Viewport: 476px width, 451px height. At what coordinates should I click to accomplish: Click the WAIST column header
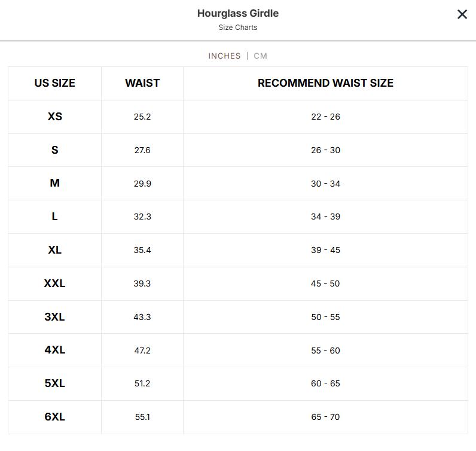click(x=142, y=83)
